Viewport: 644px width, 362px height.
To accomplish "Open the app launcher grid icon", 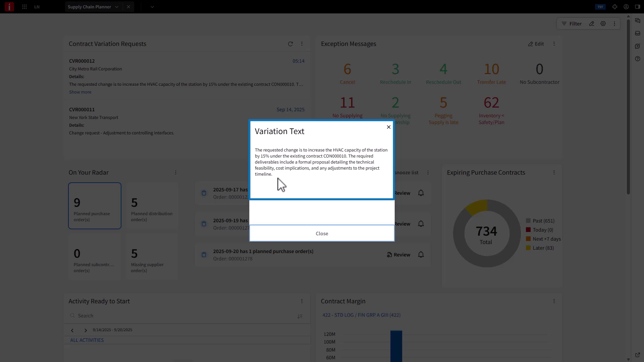I will (24, 7).
